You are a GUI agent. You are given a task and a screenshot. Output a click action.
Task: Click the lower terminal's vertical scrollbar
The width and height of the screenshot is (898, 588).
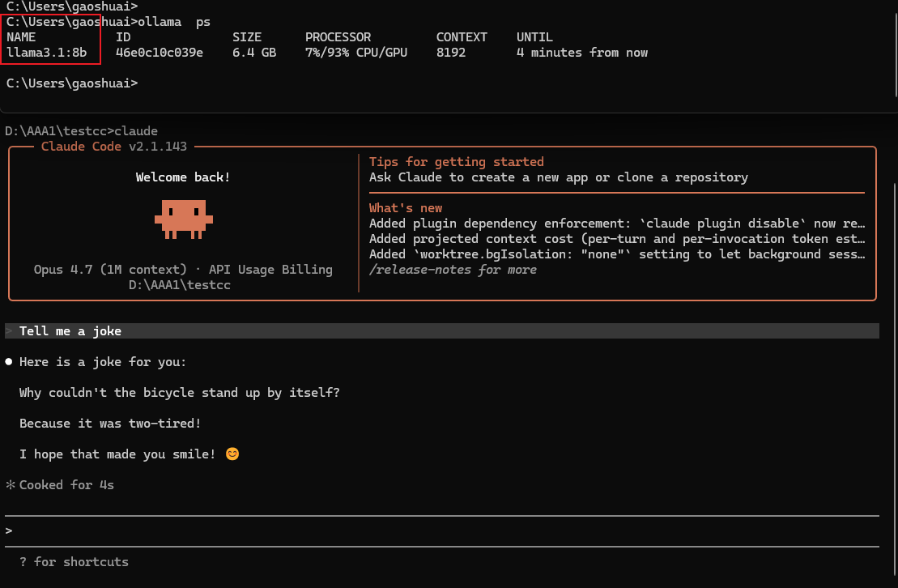(x=895, y=378)
